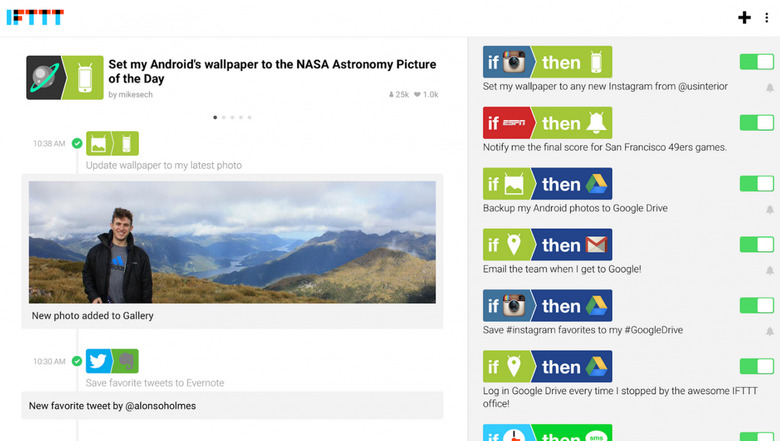Turn off the ESPN 49ers score recipe toggle
This screenshot has height=441, width=780.
[x=757, y=122]
